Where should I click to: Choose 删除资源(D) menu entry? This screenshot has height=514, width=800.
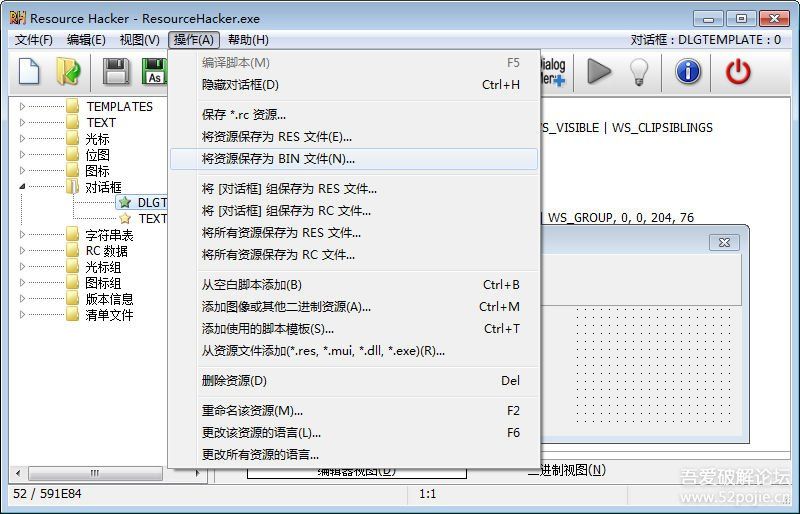(354, 381)
